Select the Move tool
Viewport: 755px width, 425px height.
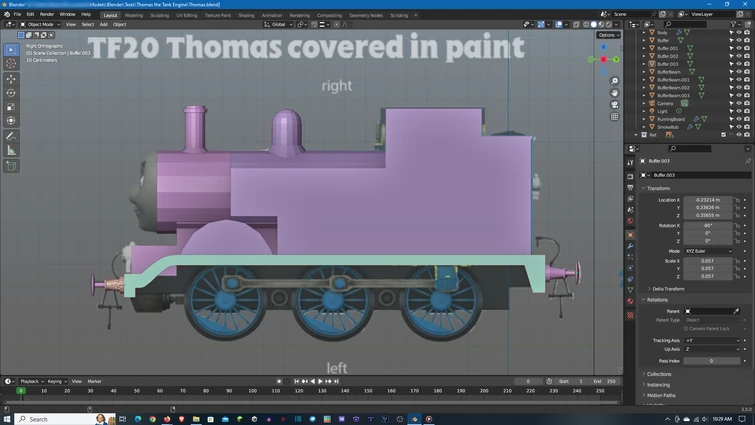tap(12, 79)
